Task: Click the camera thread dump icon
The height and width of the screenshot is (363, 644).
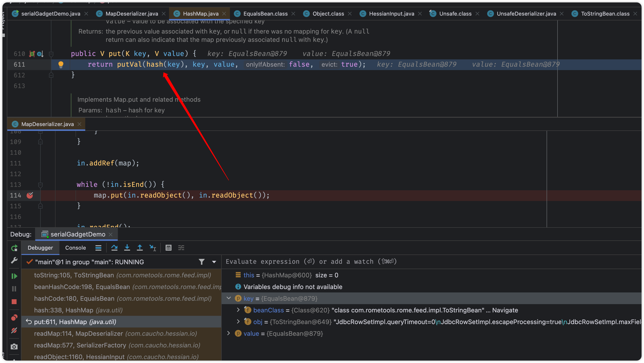Action: coord(14,346)
